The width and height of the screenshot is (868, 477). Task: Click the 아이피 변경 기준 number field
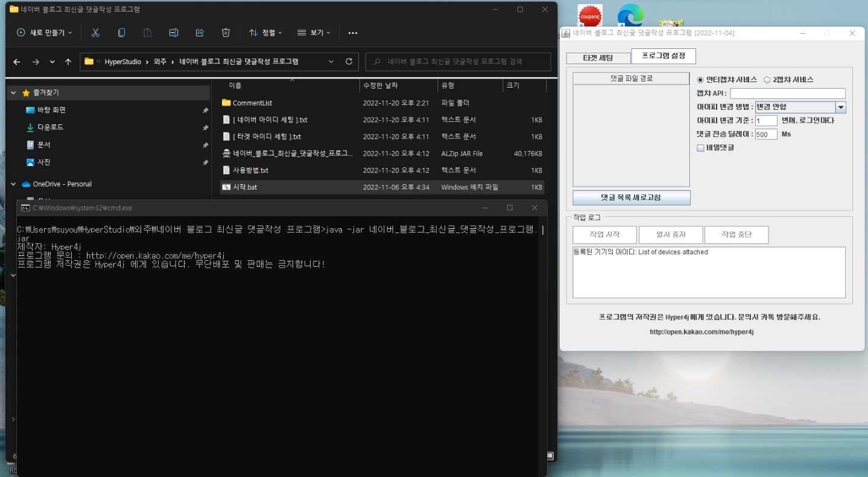pos(766,121)
